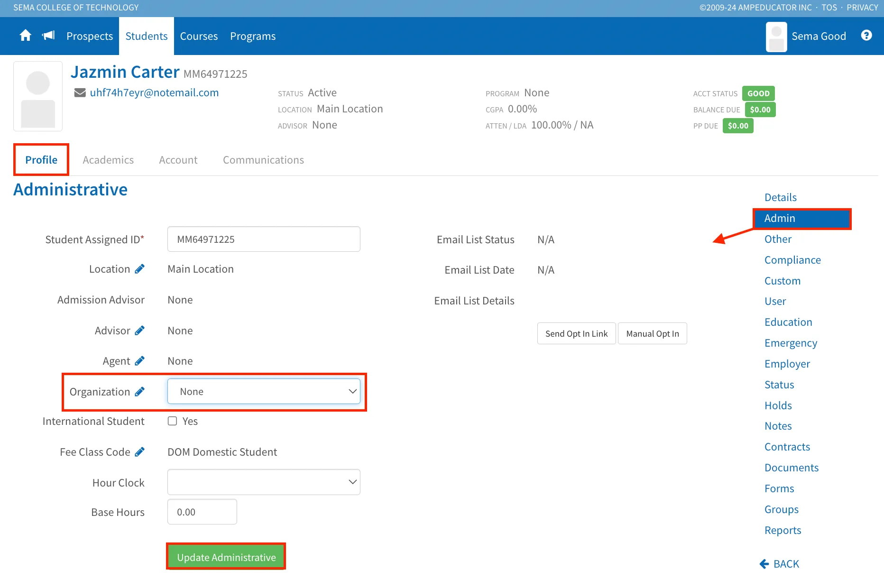The image size is (884, 588).
Task: Select Compliance in the side navigation
Action: click(x=792, y=260)
